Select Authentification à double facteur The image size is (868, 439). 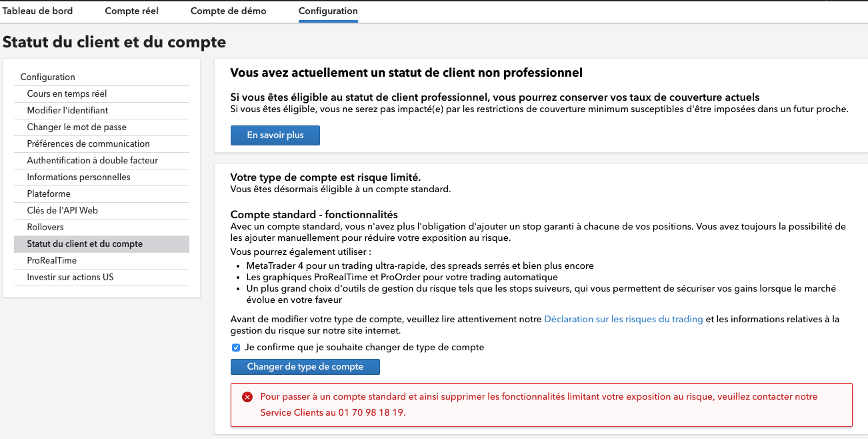point(93,161)
